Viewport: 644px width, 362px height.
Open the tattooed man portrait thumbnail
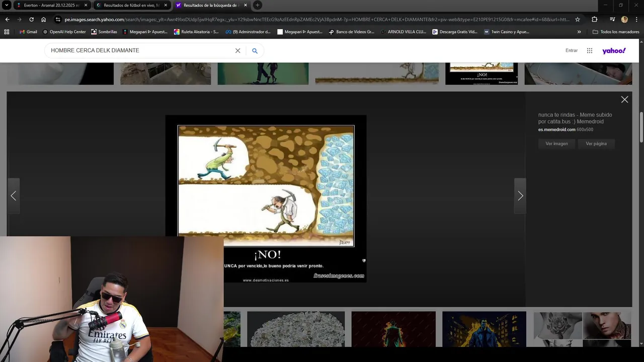click(582, 329)
